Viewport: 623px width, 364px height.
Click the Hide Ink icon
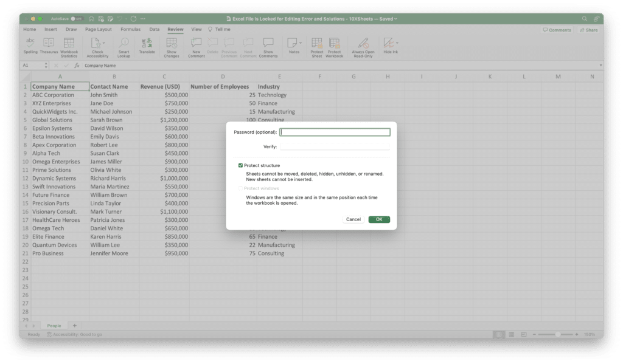click(x=388, y=43)
